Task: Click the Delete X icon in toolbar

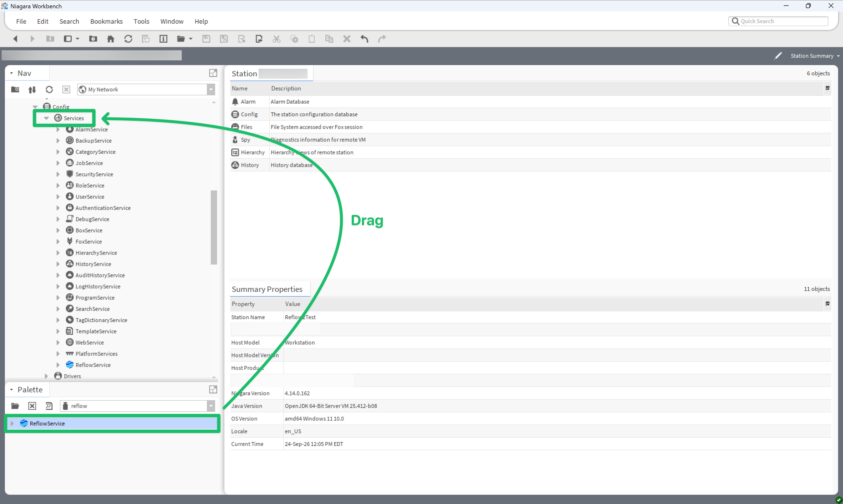Action: pyautogui.click(x=346, y=39)
